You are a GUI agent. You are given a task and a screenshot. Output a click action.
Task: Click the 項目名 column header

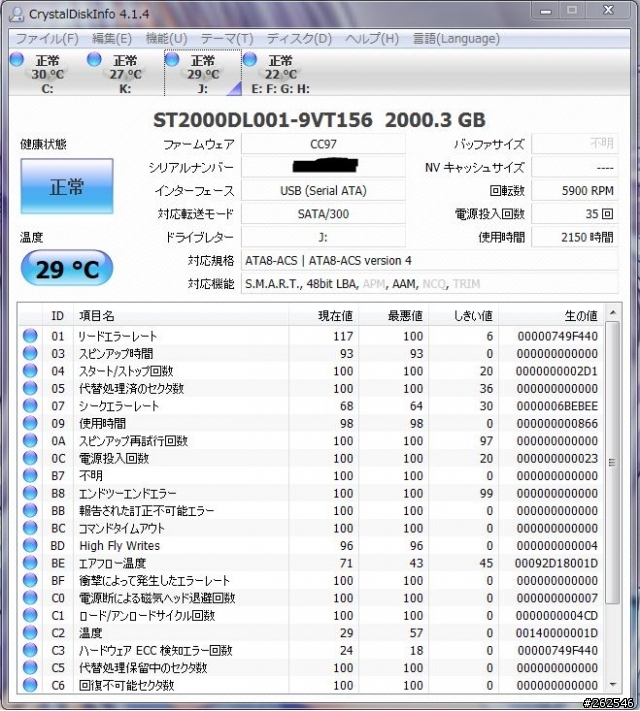181,316
